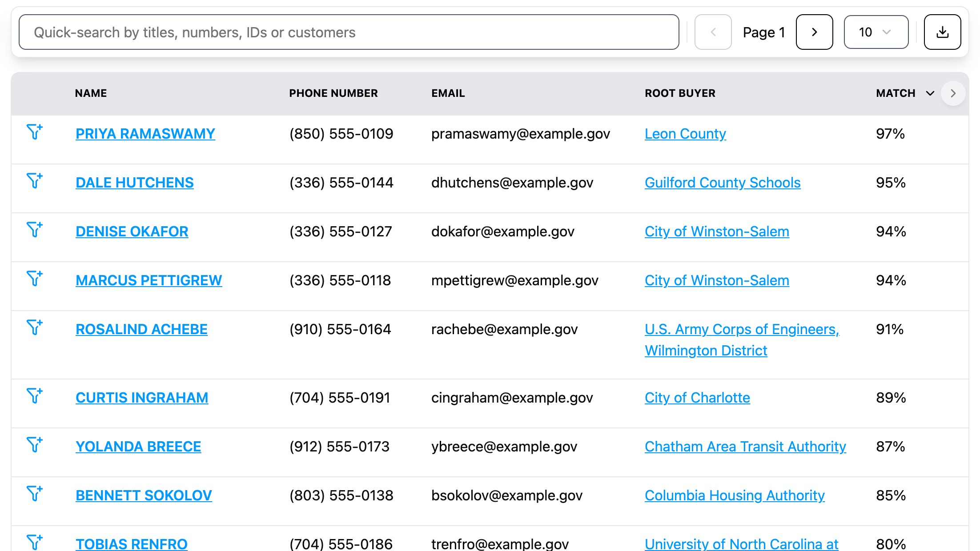Viewport: 980px width, 551px height.
Task: Click the PHONE NUMBER column header
Action: [x=333, y=93]
